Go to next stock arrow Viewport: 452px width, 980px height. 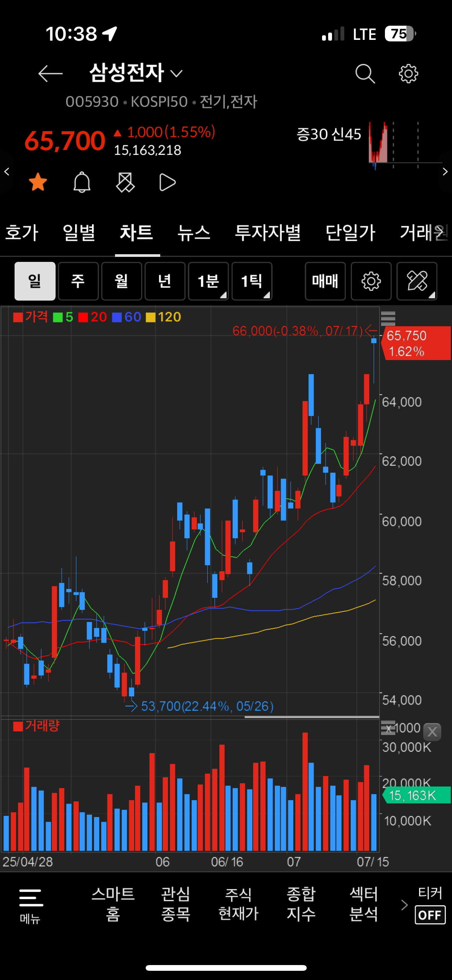[445, 171]
